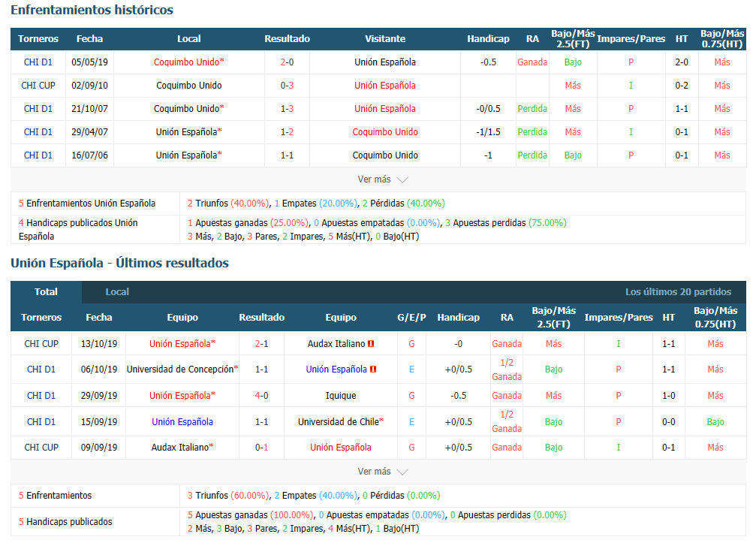Open Coquimbo Unido in the 05/05/19 match
Viewport: 756px width, 543px height.
point(188,62)
